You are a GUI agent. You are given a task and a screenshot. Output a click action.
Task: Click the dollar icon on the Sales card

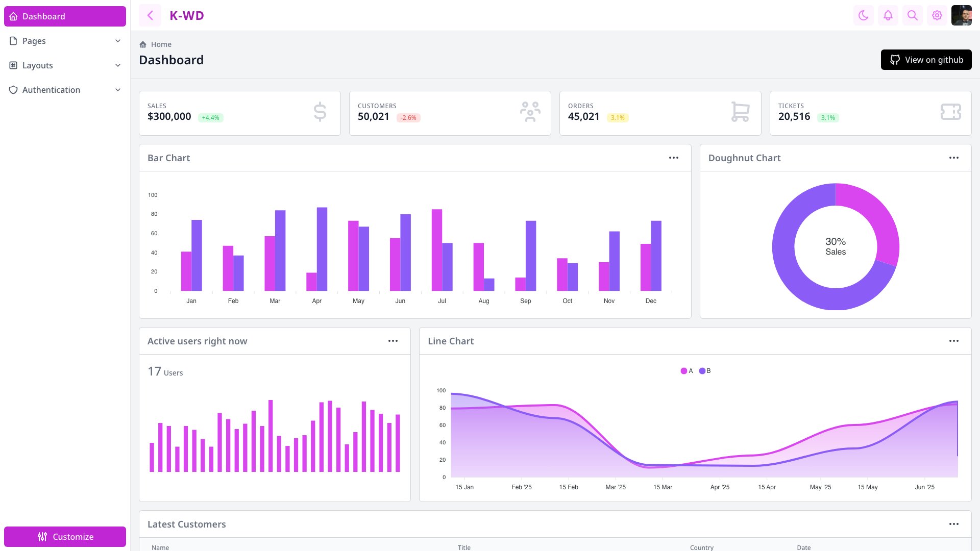pos(320,112)
